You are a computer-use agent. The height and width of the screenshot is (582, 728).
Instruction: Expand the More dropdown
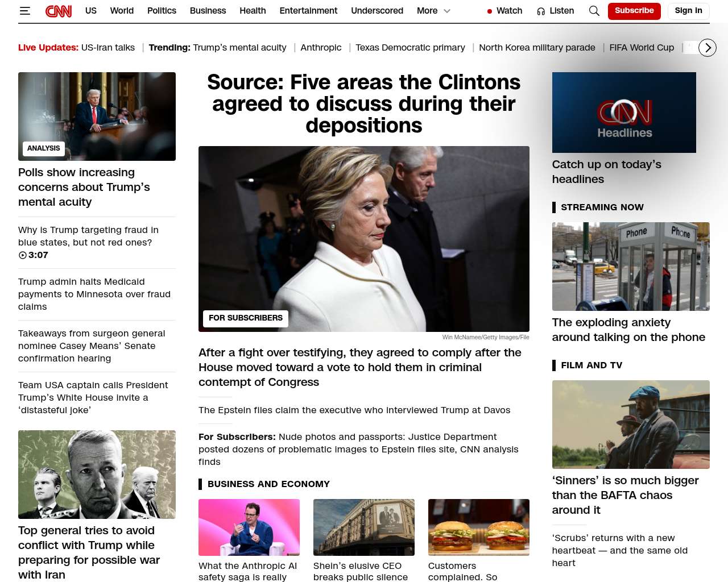pyautogui.click(x=433, y=11)
